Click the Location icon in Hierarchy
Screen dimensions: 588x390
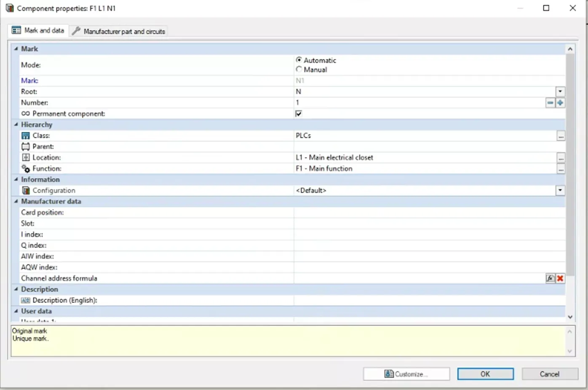26,158
